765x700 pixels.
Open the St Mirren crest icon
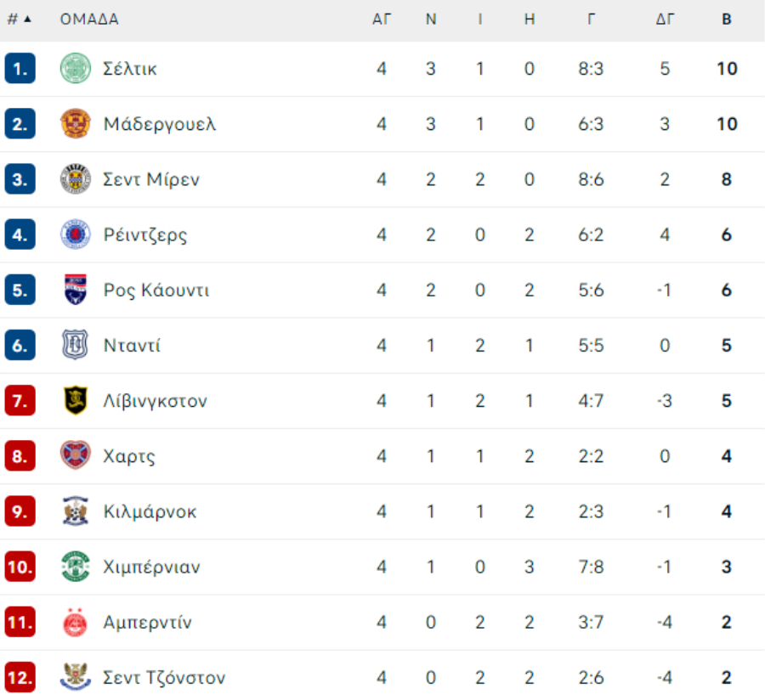click(x=75, y=179)
